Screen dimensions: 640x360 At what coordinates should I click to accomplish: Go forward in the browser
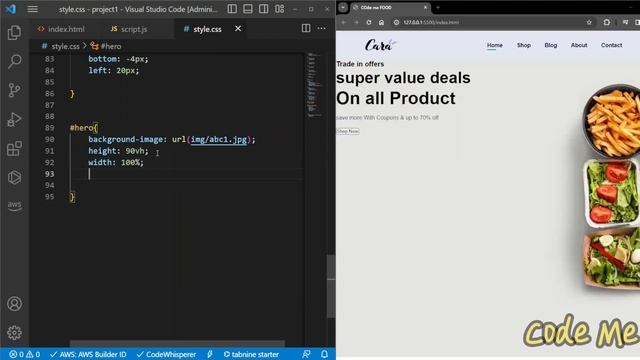(x=356, y=22)
